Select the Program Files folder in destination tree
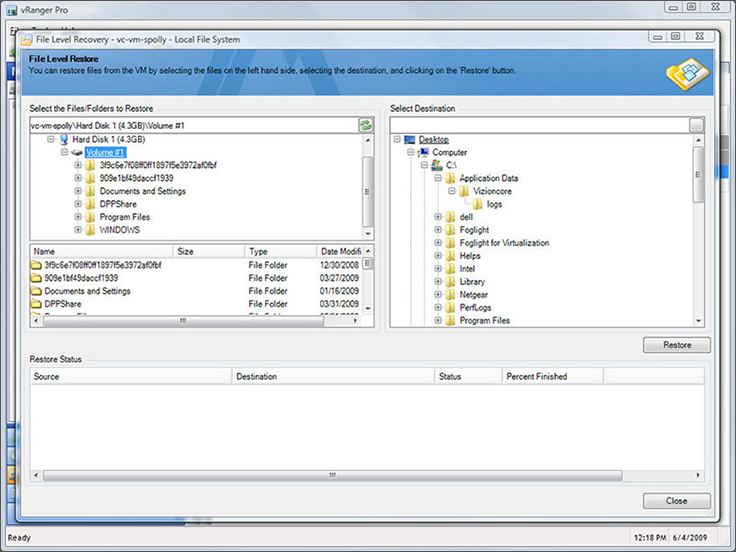736x552 pixels. click(484, 321)
